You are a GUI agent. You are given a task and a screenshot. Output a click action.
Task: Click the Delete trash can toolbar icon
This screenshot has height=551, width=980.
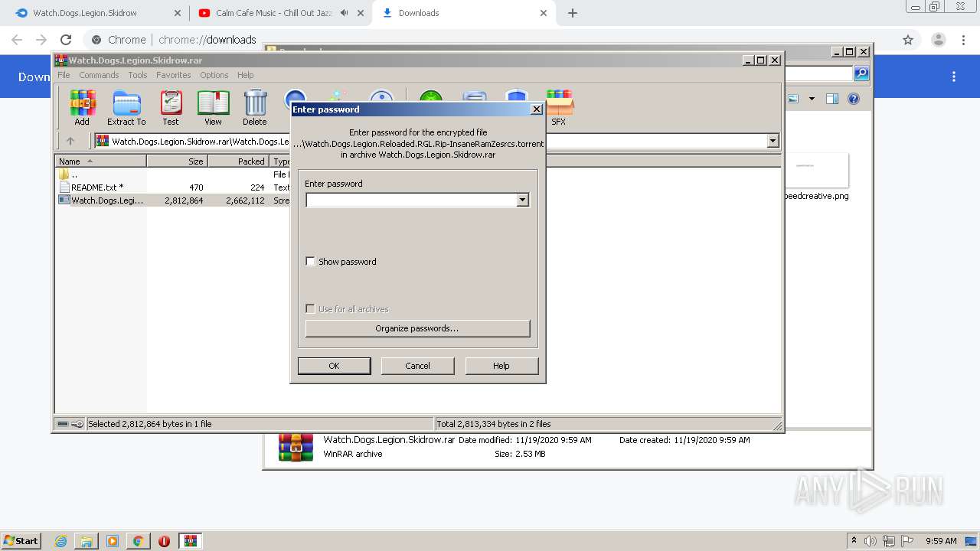pos(255,107)
